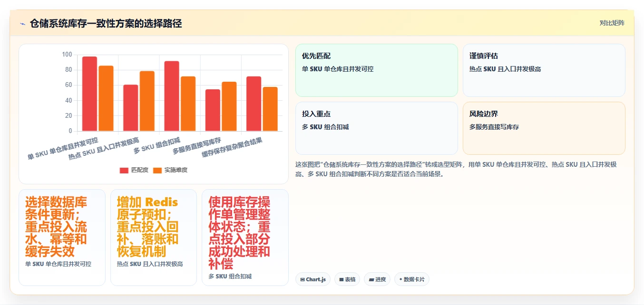
Task: Click the 进度 chip
Action: pos(377,279)
